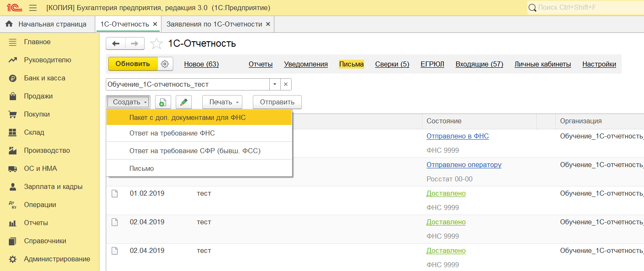This screenshot has height=271, width=644.
Task: Open Отправлено в ФНС status link
Action: pyautogui.click(x=458, y=136)
